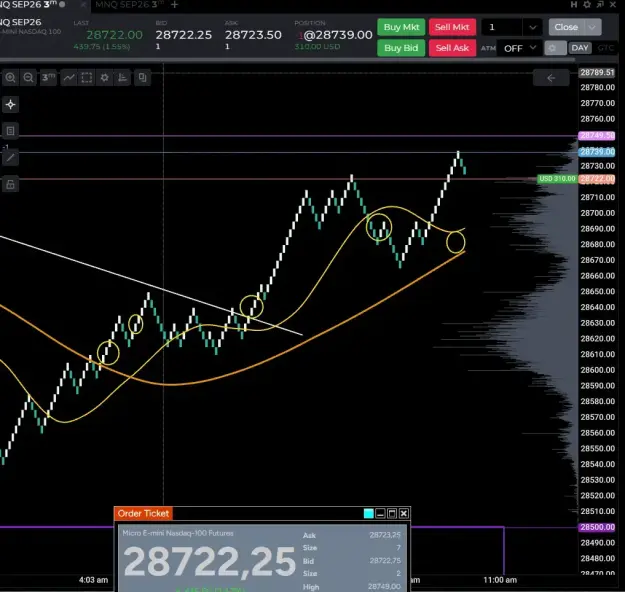Toggle the GTC time-in-force option

[605, 48]
